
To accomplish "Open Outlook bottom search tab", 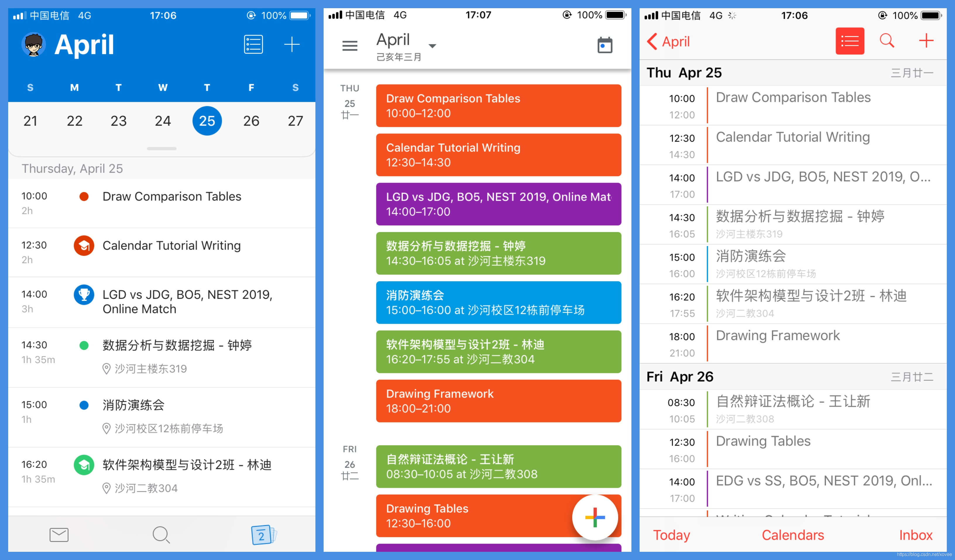I will click(161, 535).
